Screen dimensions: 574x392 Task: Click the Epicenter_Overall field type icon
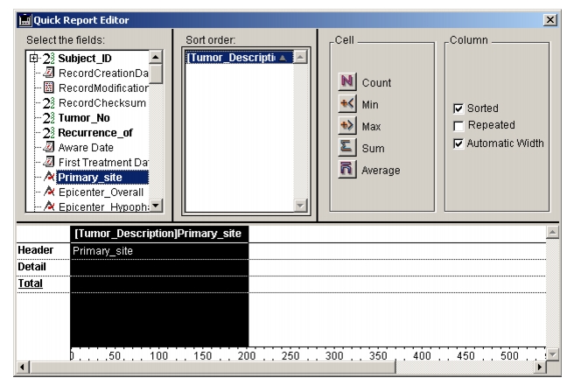point(50,192)
